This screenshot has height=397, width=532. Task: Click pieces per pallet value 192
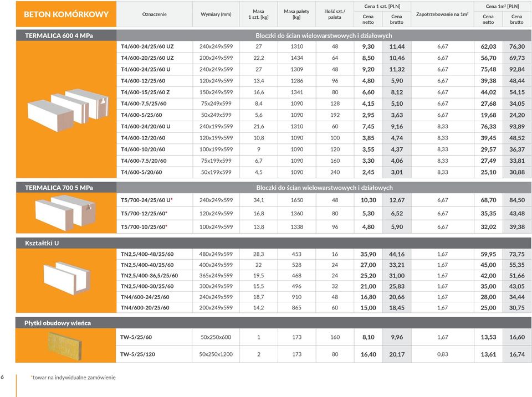click(335, 115)
